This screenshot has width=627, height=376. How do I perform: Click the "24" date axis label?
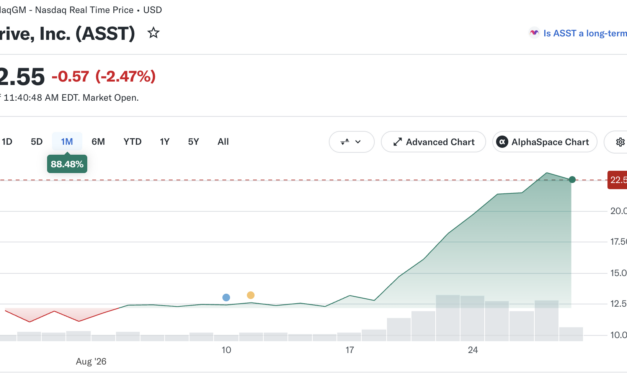point(473,350)
